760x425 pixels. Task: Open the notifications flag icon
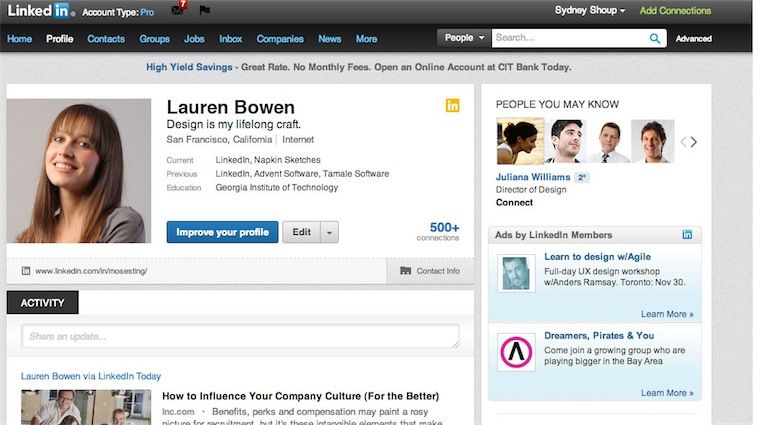click(x=205, y=10)
